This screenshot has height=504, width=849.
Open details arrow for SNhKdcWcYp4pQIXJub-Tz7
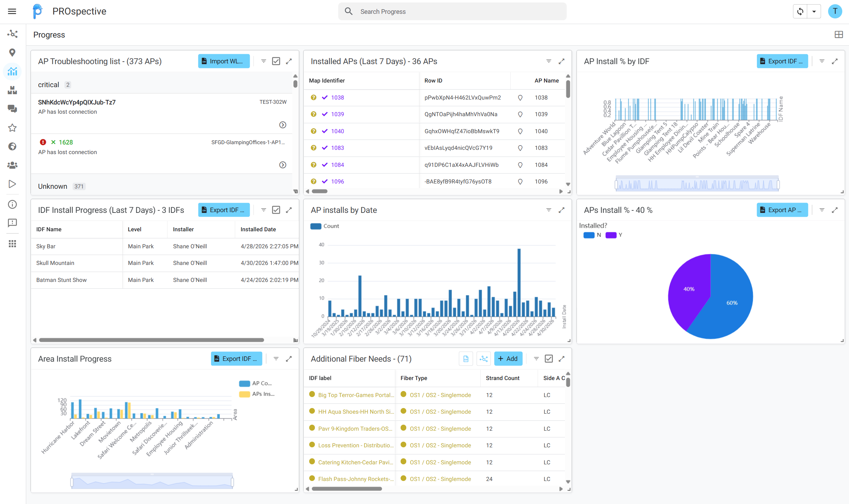coord(283,125)
